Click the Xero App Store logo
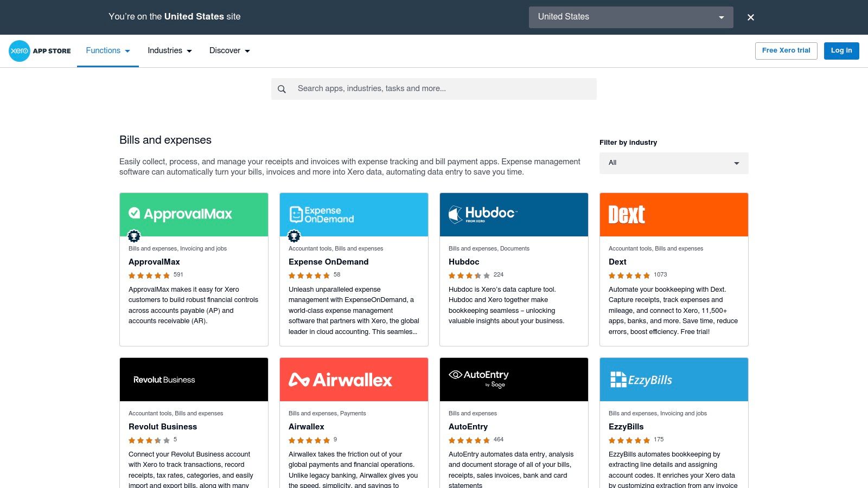868x488 pixels. (39, 50)
